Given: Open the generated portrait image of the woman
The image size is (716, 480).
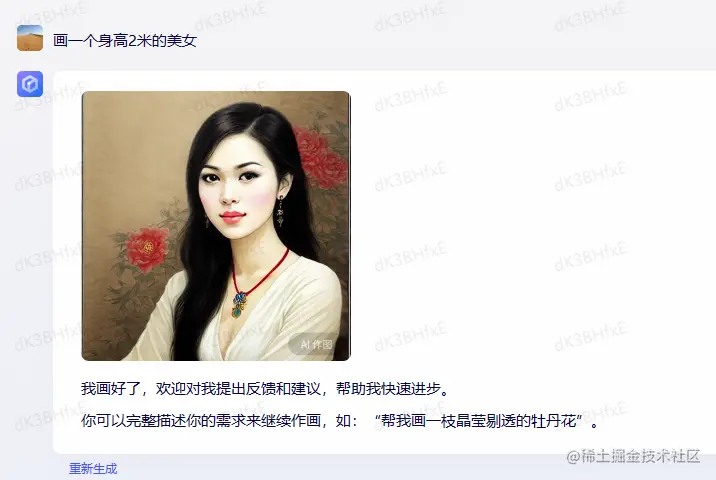Looking at the screenshot, I should coord(216,226).
